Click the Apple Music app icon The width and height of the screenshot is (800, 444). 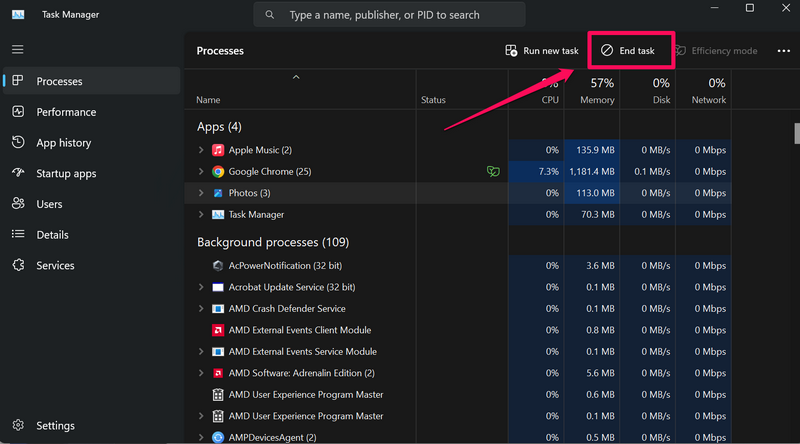(x=218, y=150)
